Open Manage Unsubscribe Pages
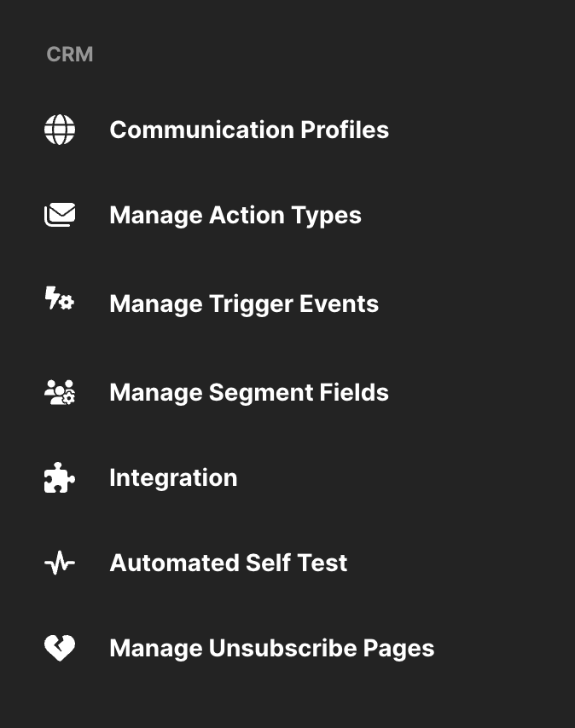Viewport: 575px width, 728px height. (272, 648)
